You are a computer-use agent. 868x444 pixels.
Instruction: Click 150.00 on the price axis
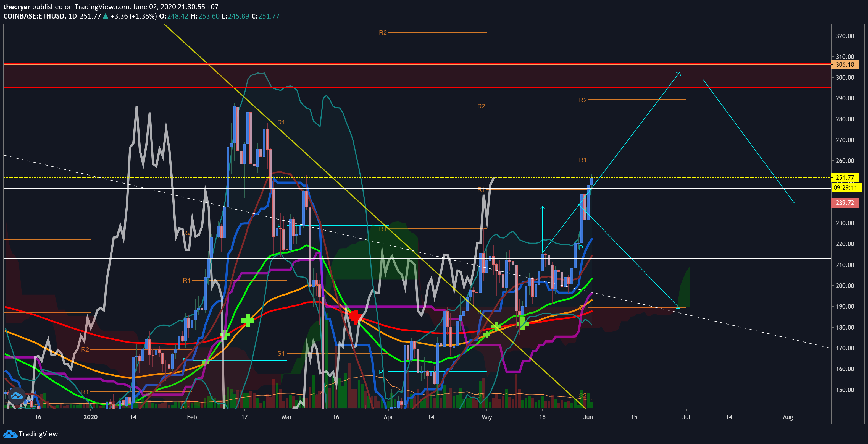pyautogui.click(x=845, y=389)
